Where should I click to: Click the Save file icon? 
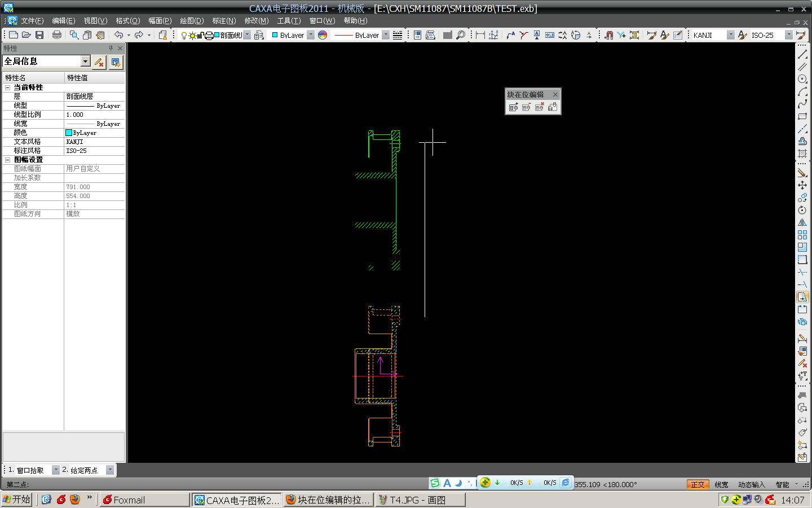tap(39, 35)
